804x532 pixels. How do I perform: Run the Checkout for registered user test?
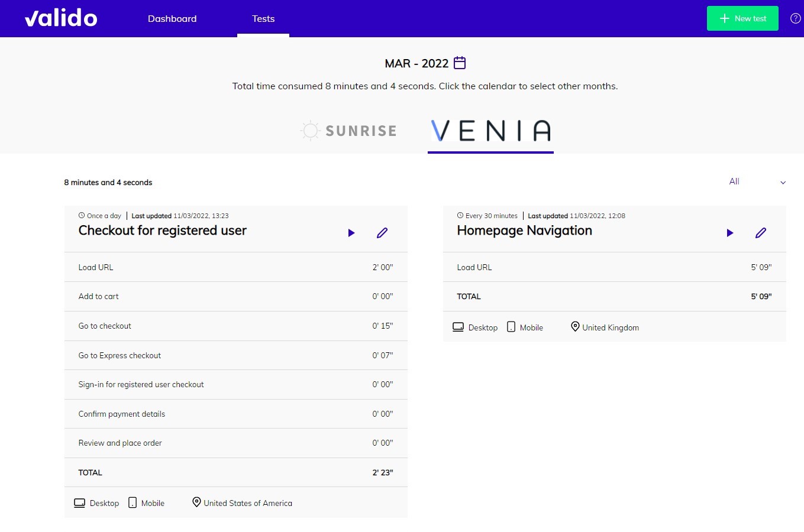click(351, 233)
